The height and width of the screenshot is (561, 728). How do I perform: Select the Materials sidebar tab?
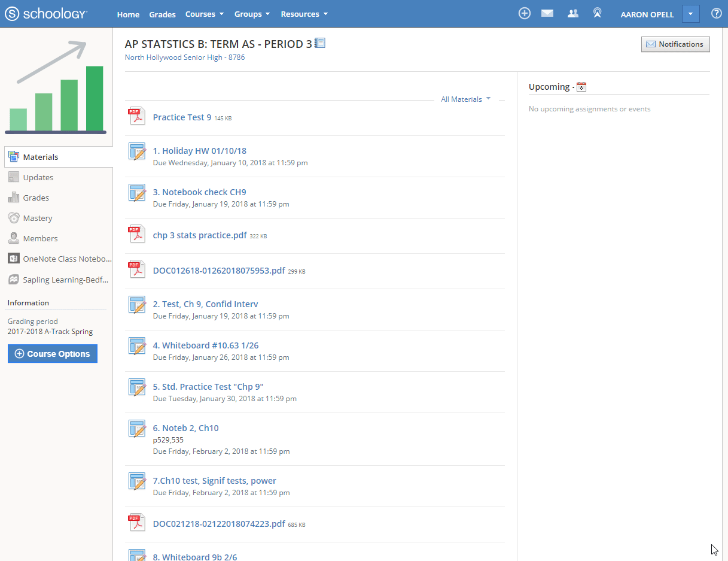pyautogui.click(x=59, y=157)
